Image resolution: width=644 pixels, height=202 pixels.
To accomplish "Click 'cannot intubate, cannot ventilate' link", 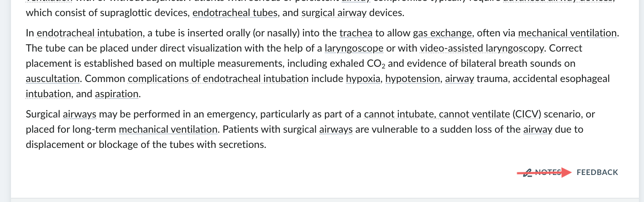I will point(437,114).
